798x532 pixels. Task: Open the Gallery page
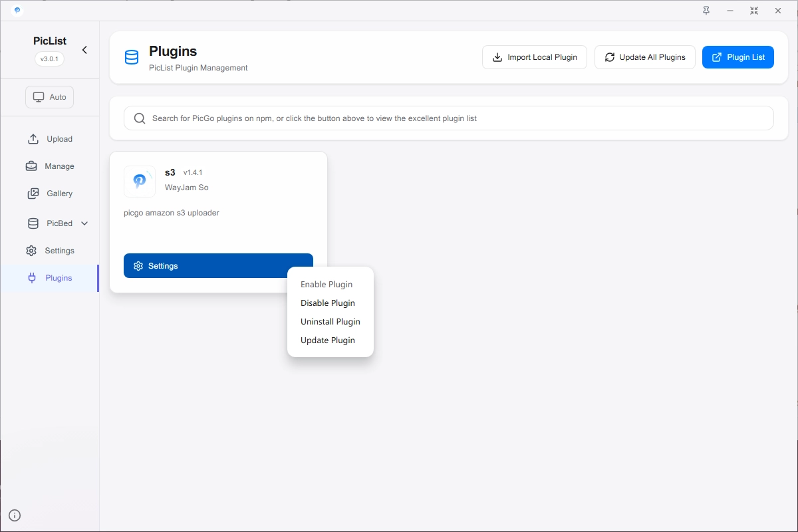(50, 194)
